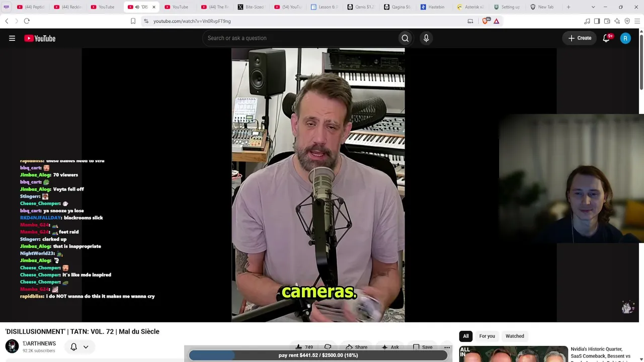Open the DARTHNEWS channel avatar
Image resolution: width=644 pixels, height=362 pixels.
(12, 346)
